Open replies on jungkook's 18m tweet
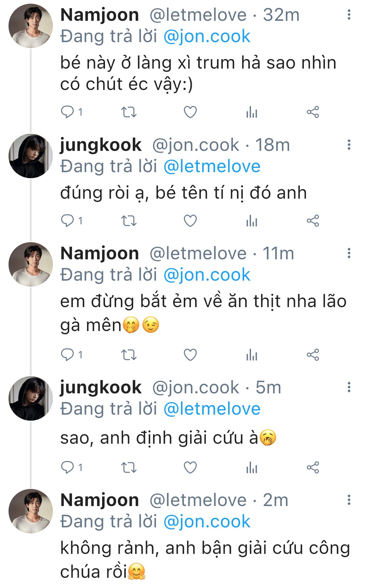Viewport: 367px width, 588px height. (67, 221)
